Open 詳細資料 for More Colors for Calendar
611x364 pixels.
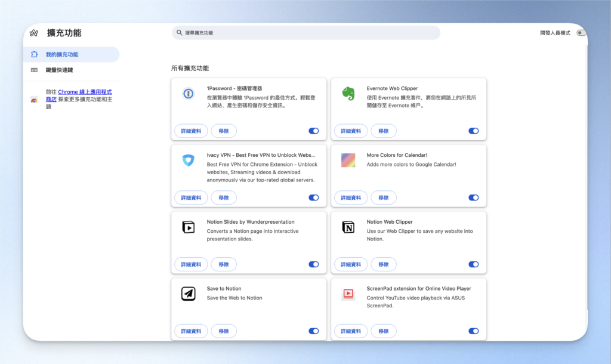[x=351, y=198]
